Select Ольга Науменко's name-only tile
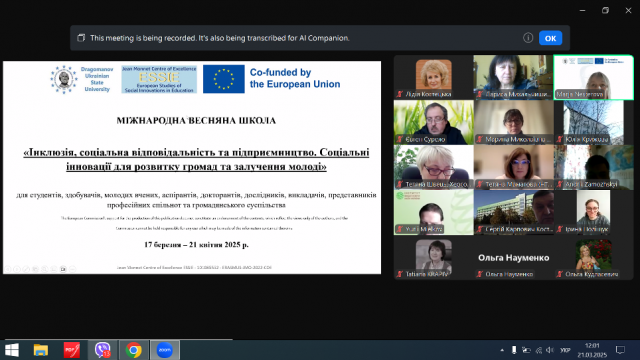640x360 pixels. tap(513, 259)
